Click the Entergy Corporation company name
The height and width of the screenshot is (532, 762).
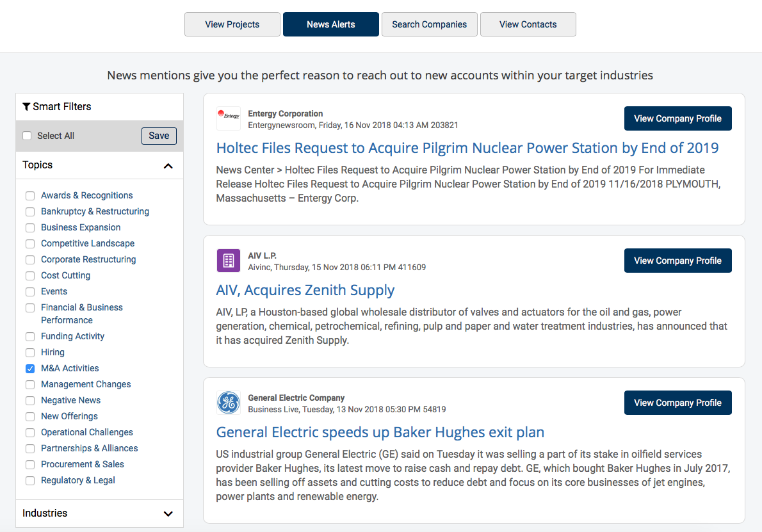(285, 114)
